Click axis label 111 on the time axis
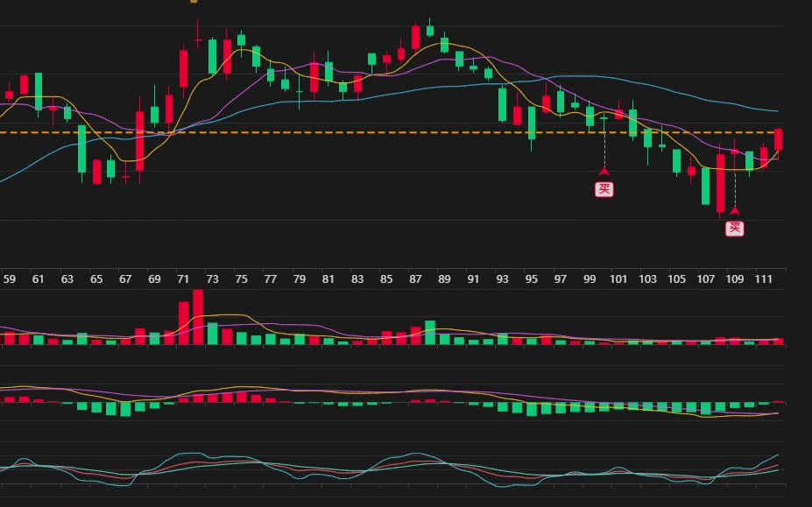This screenshot has width=812, height=507. coord(763,279)
